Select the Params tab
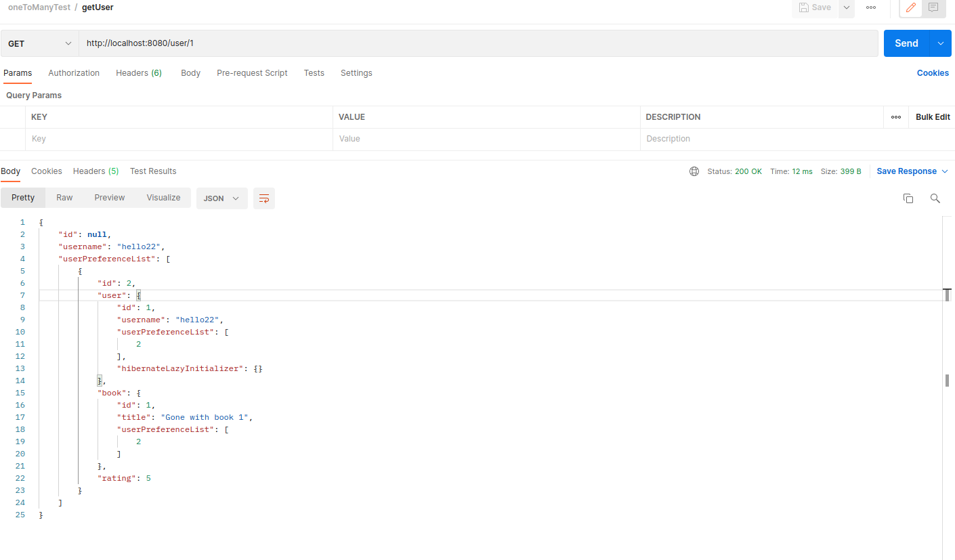The height and width of the screenshot is (560, 955). click(x=18, y=73)
